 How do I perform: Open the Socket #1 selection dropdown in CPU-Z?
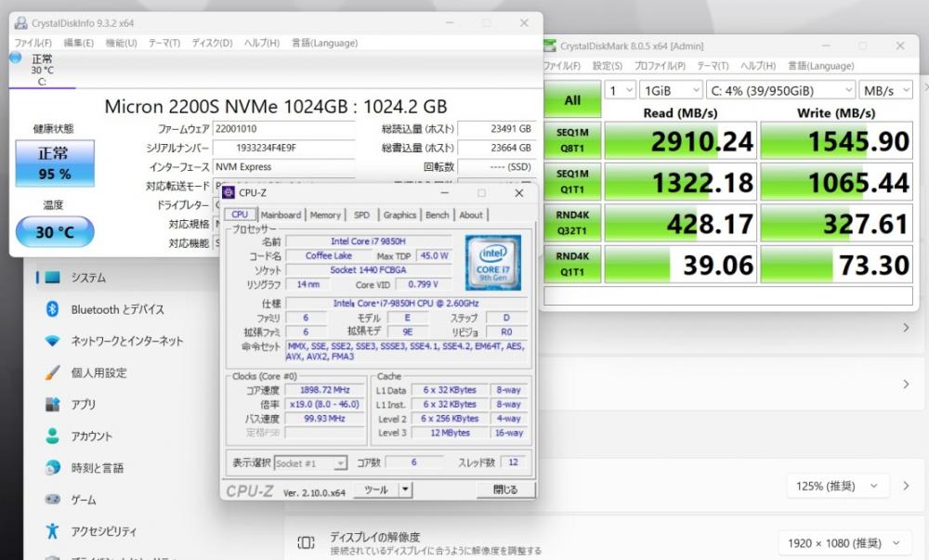pyautogui.click(x=310, y=462)
